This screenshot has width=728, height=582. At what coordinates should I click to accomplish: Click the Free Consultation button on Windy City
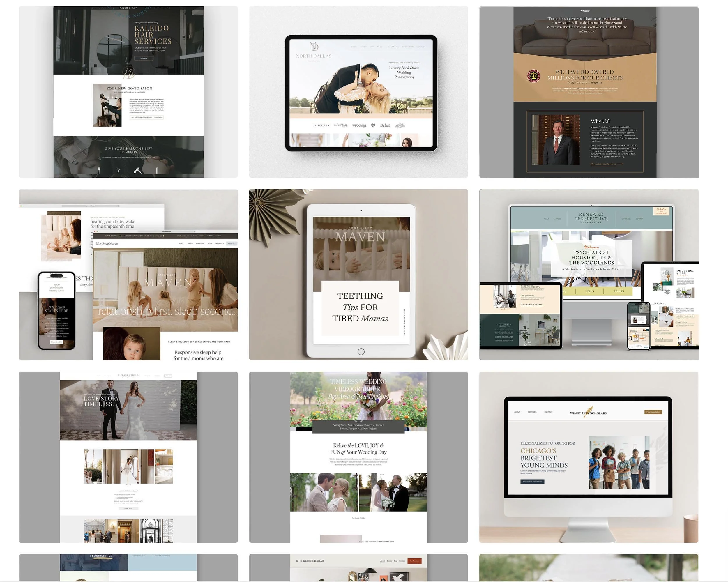[x=653, y=412]
